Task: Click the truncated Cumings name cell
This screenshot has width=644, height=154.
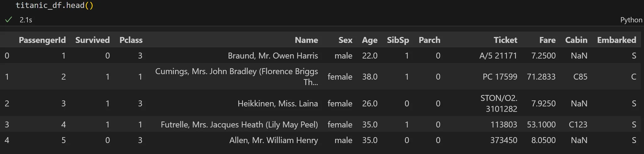Action: [236, 77]
